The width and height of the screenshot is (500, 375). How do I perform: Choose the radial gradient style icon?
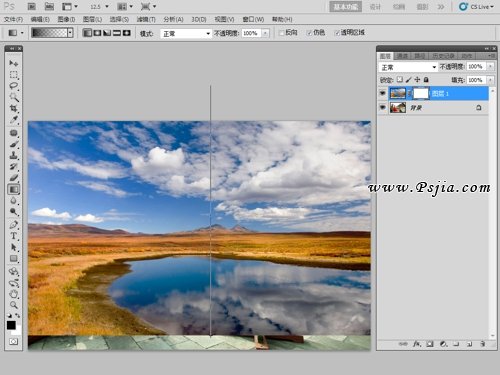97,33
